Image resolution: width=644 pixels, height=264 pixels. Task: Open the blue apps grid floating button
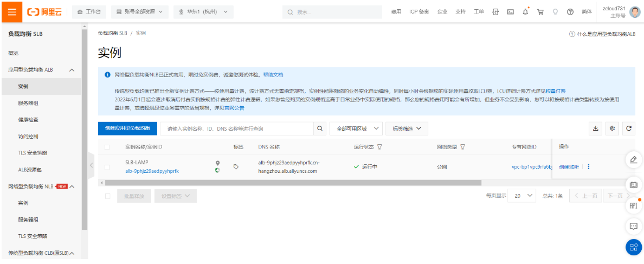point(633,247)
